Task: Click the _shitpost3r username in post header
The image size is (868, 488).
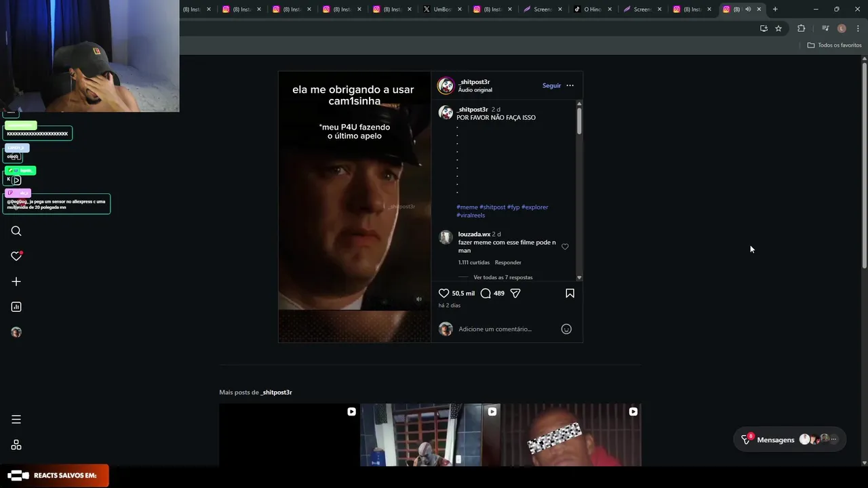Action: tap(473, 82)
